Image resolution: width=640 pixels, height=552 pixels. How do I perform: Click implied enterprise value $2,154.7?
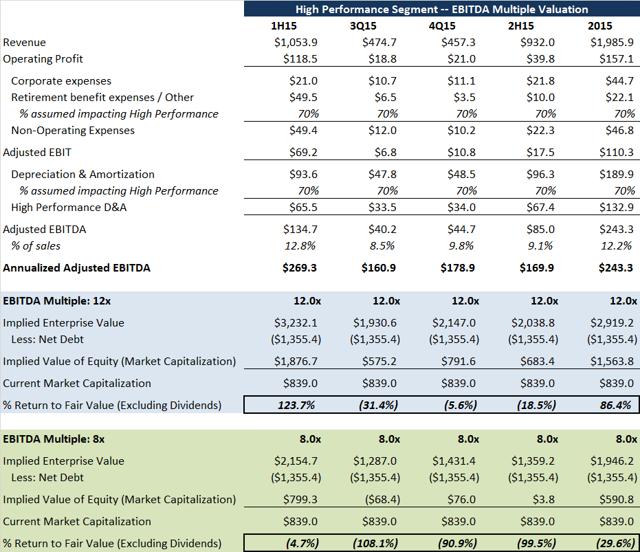(x=296, y=461)
